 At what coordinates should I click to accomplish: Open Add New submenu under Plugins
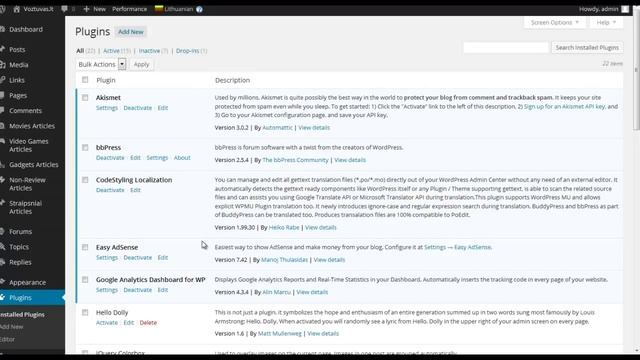click(x=11, y=327)
